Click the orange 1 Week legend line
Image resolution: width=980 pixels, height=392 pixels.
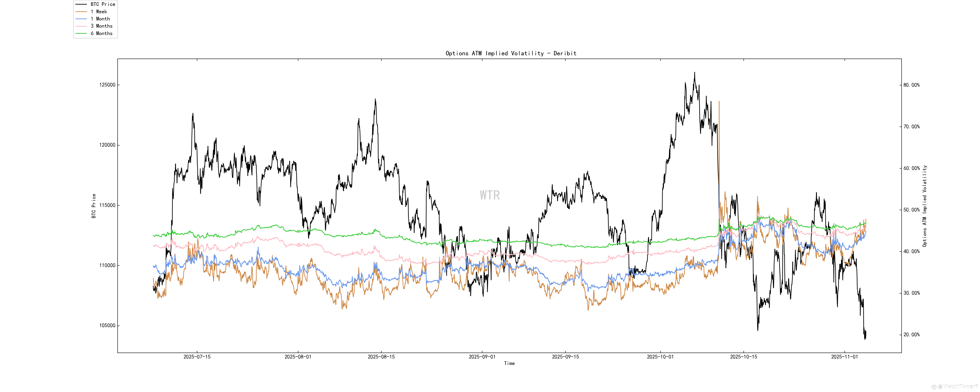[81, 11]
